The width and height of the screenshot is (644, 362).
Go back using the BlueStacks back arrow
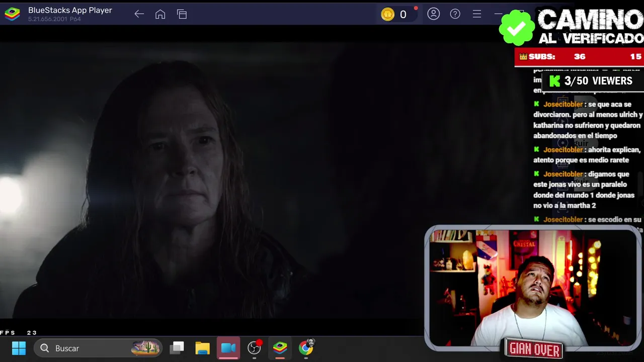click(x=139, y=14)
